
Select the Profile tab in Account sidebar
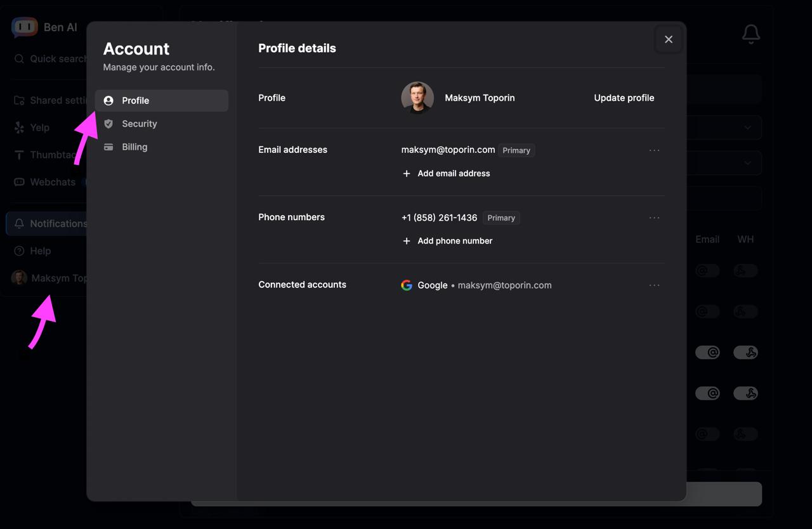coord(161,100)
